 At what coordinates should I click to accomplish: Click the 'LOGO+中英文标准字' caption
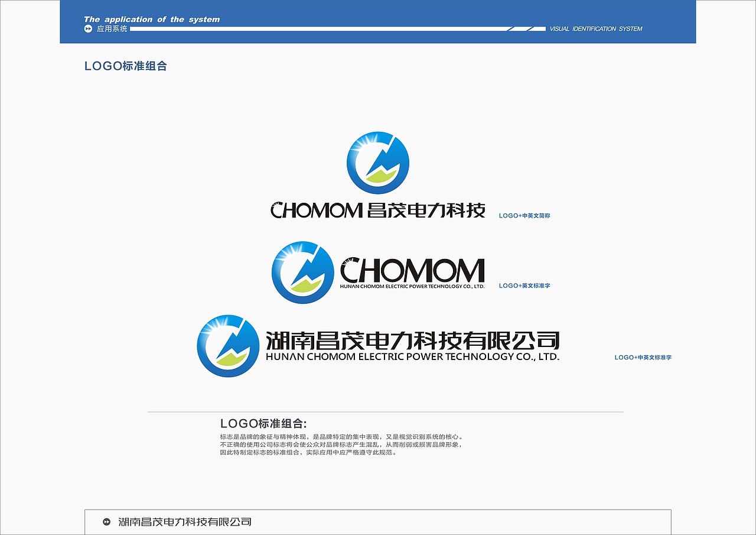(643, 358)
